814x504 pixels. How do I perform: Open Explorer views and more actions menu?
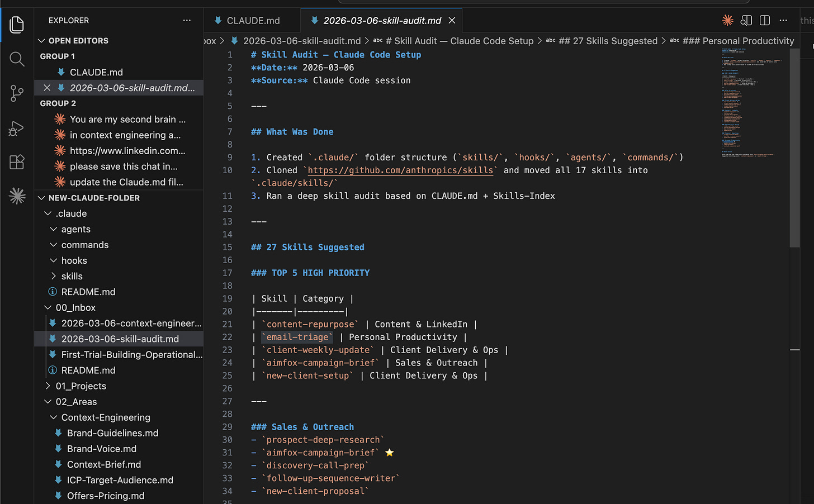[187, 20]
